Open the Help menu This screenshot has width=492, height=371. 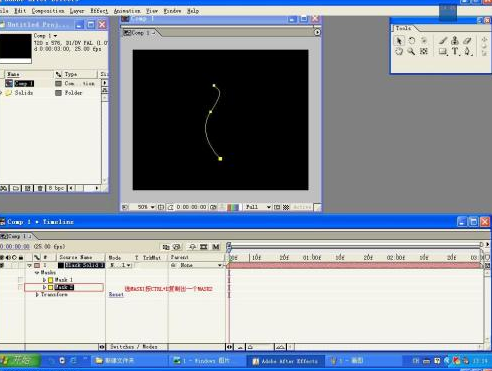click(x=193, y=11)
